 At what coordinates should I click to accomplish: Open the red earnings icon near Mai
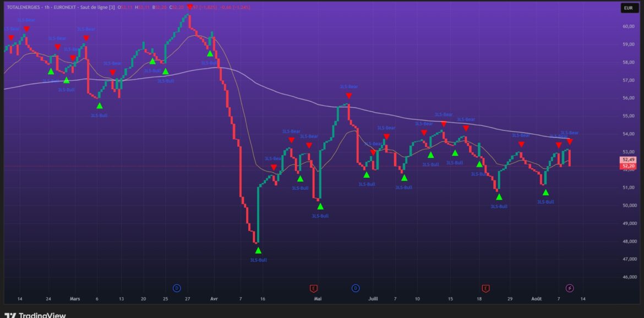point(314,288)
